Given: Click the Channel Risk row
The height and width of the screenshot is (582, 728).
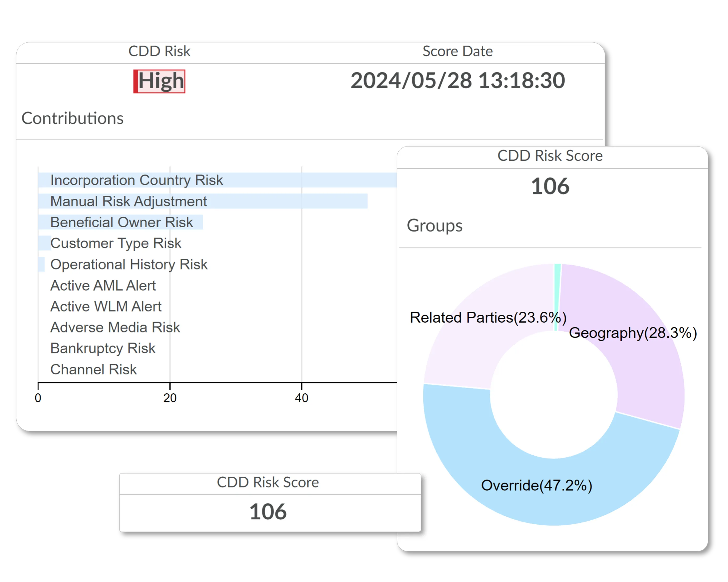Looking at the screenshot, I should point(94,369).
